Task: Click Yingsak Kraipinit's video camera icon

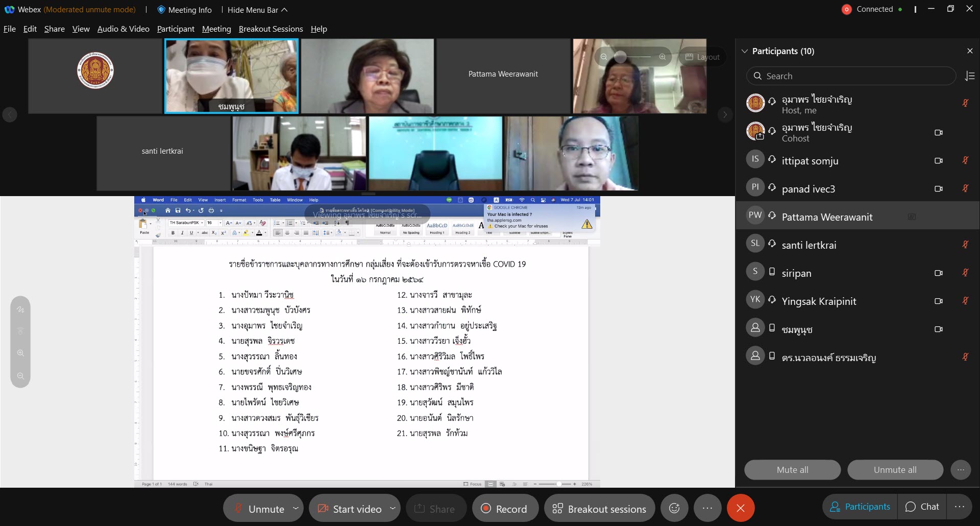Action: coord(938,301)
